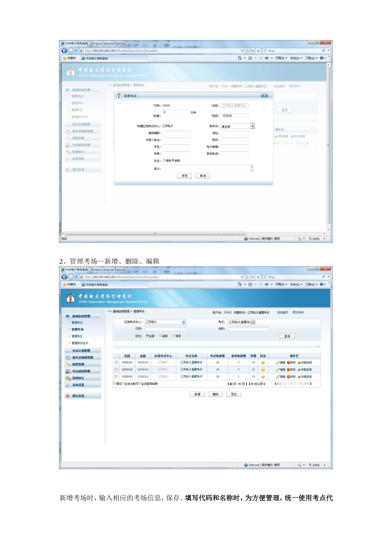The image size is (392, 555).
Task: Click 停用 icon for row 32000101
Action: [x=289, y=363]
